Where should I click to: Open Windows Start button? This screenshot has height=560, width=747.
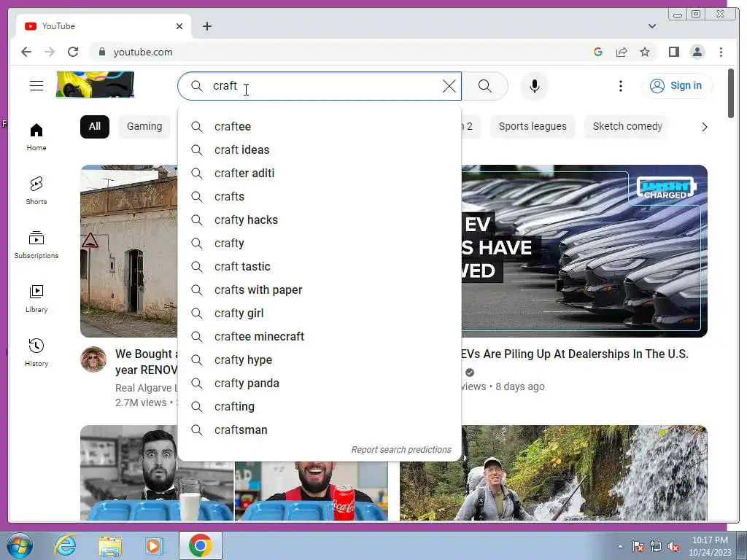click(20, 545)
